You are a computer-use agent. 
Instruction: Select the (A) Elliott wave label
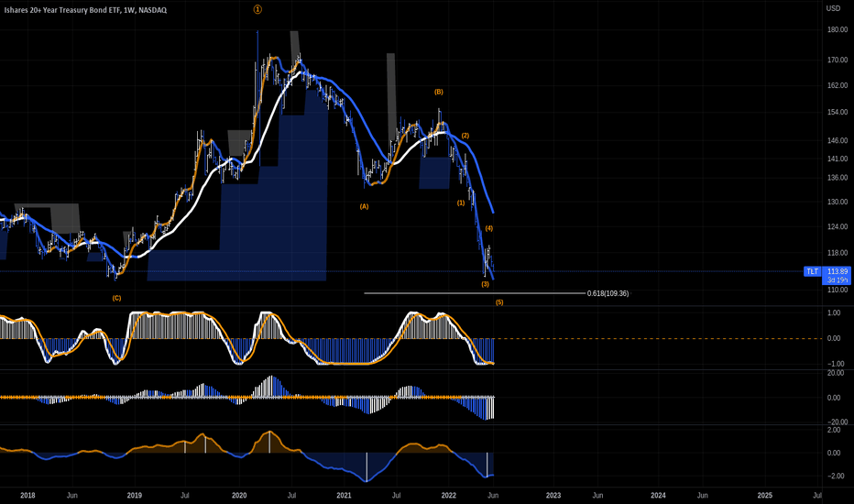(x=364, y=206)
